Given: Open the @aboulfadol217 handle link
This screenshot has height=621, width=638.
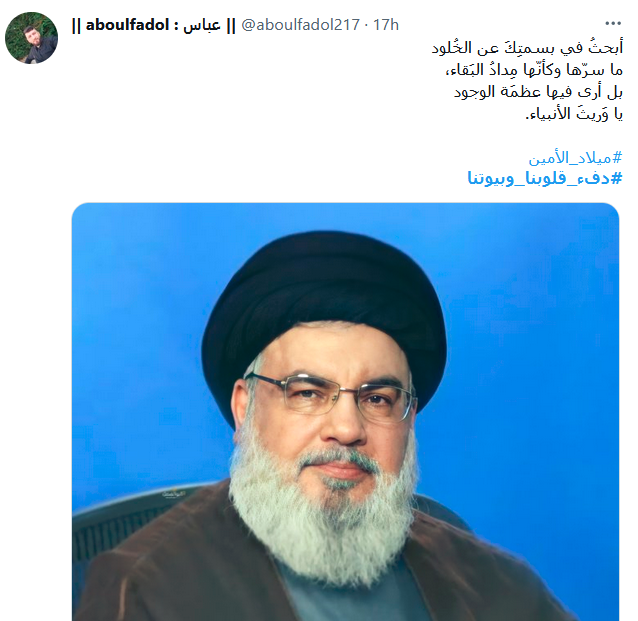Looking at the screenshot, I should 300,25.
